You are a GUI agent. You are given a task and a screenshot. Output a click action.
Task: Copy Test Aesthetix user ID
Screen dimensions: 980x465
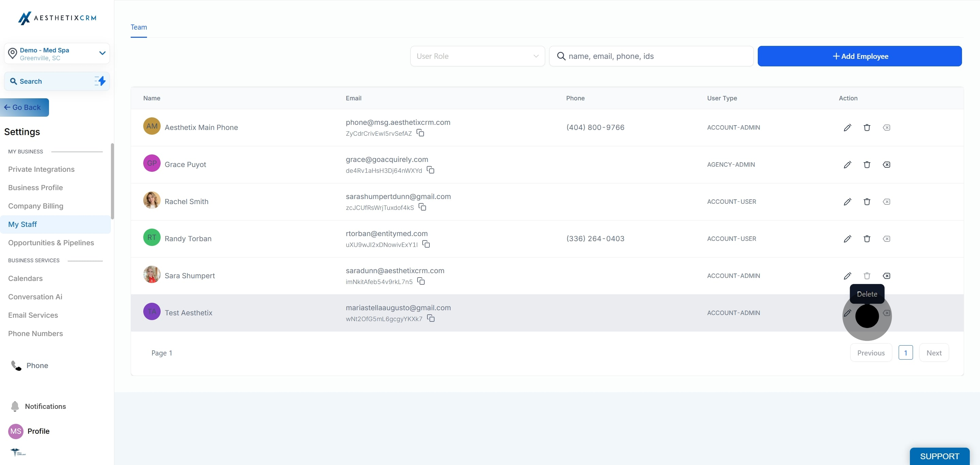pyautogui.click(x=431, y=318)
